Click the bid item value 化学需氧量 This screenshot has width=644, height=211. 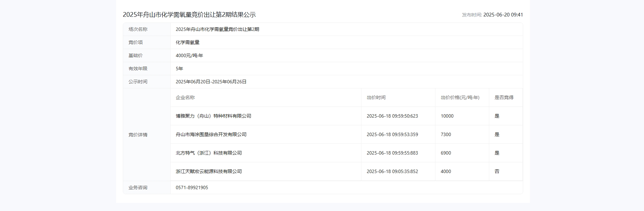click(187, 42)
